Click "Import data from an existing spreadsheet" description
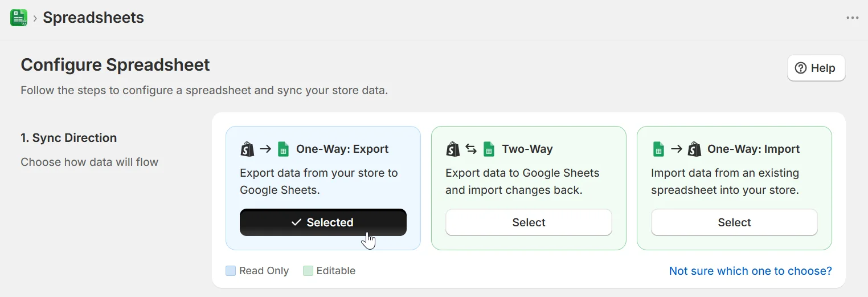The height and width of the screenshot is (297, 868). click(725, 181)
